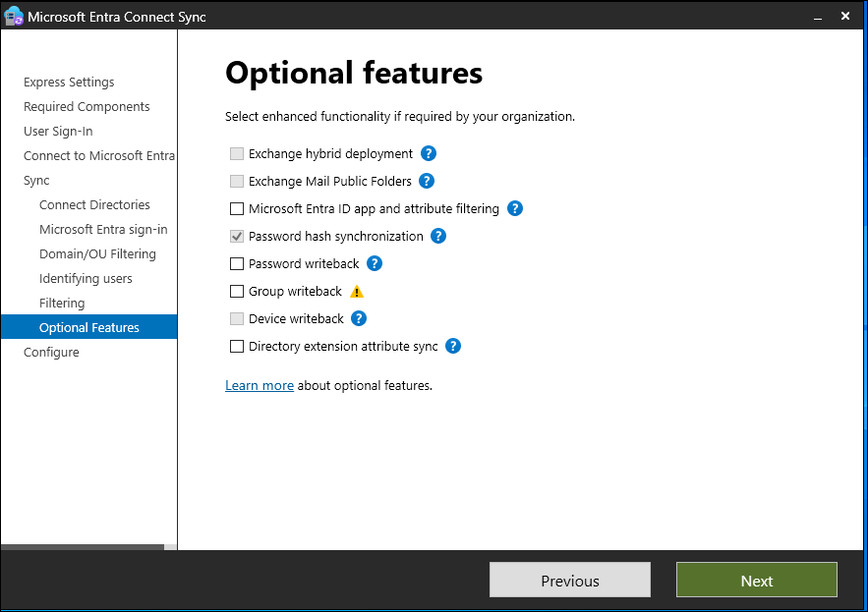Viewport: 868px width, 612px height.
Task: Go to Express Settings step
Action: pos(69,83)
